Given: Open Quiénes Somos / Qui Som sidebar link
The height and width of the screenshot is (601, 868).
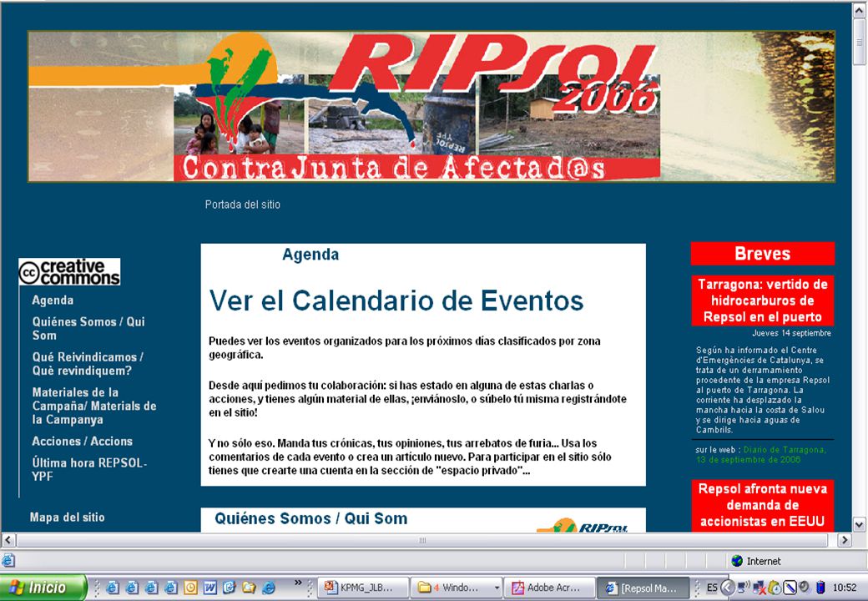Looking at the screenshot, I should tap(88, 328).
